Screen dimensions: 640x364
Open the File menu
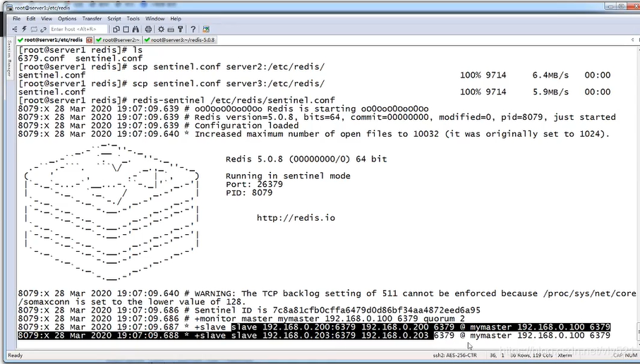coord(16,19)
